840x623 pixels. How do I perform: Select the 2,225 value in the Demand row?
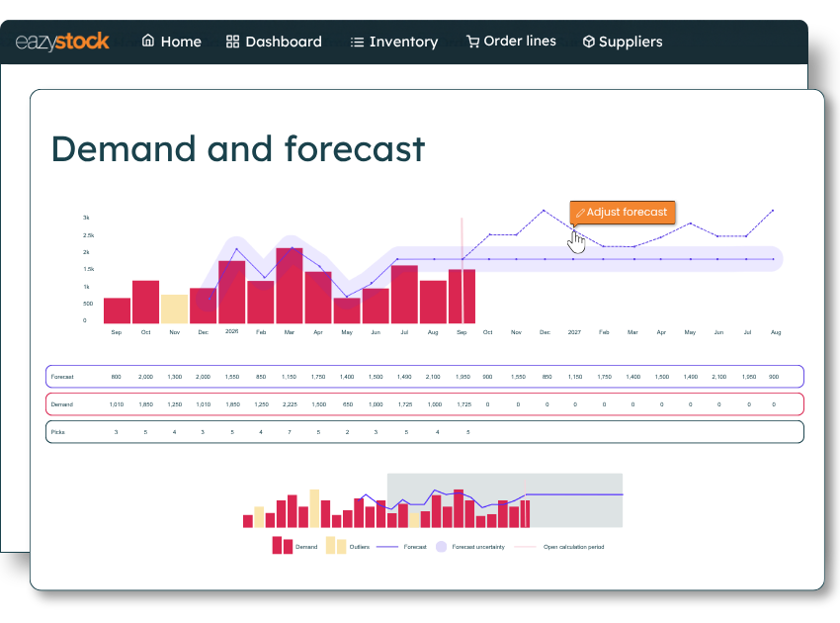(290, 404)
